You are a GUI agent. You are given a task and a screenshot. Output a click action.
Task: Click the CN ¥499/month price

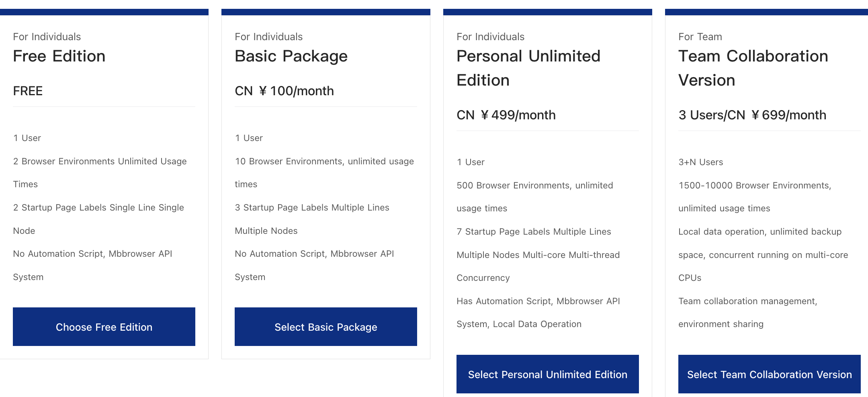pyautogui.click(x=506, y=115)
